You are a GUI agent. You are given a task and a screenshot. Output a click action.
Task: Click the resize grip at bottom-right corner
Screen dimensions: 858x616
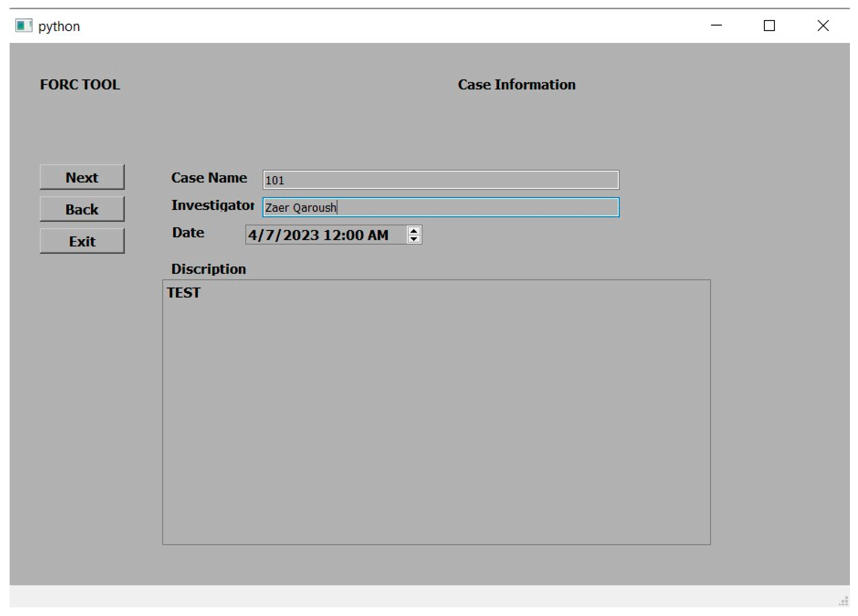[x=844, y=601]
